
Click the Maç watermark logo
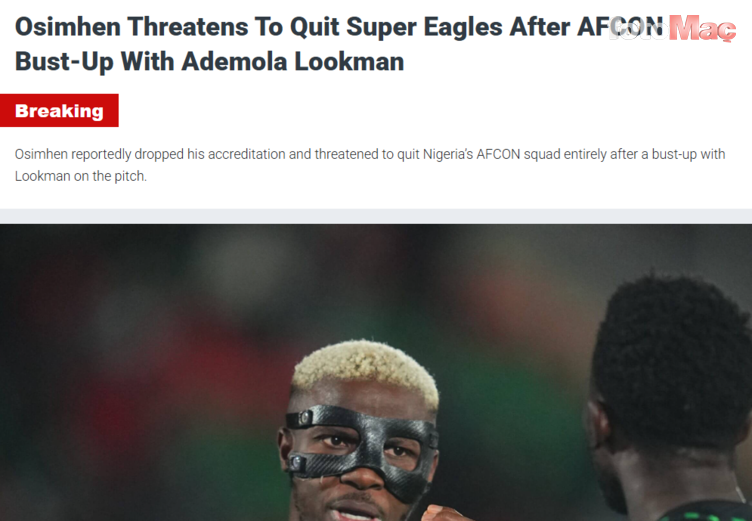click(x=702, y=28)
